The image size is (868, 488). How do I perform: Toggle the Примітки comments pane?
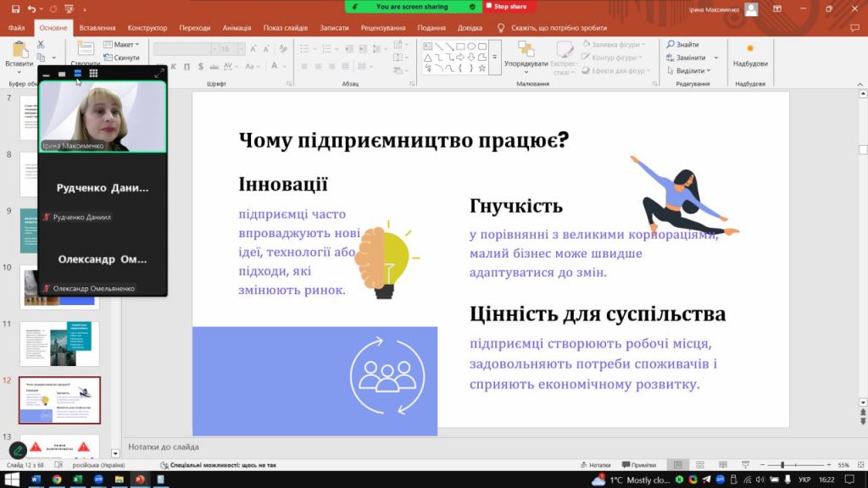pyautogui.click(x=639, y=465)
